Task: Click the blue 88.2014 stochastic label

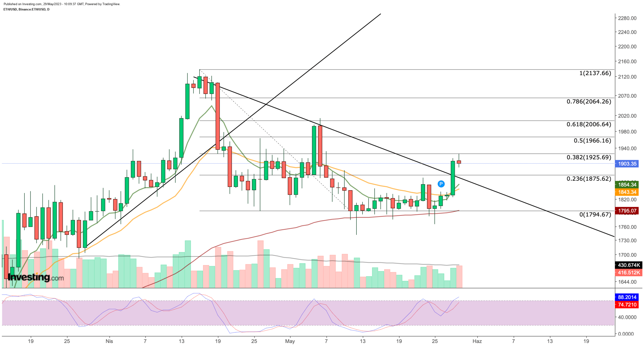Action: [x=627, y=297]
